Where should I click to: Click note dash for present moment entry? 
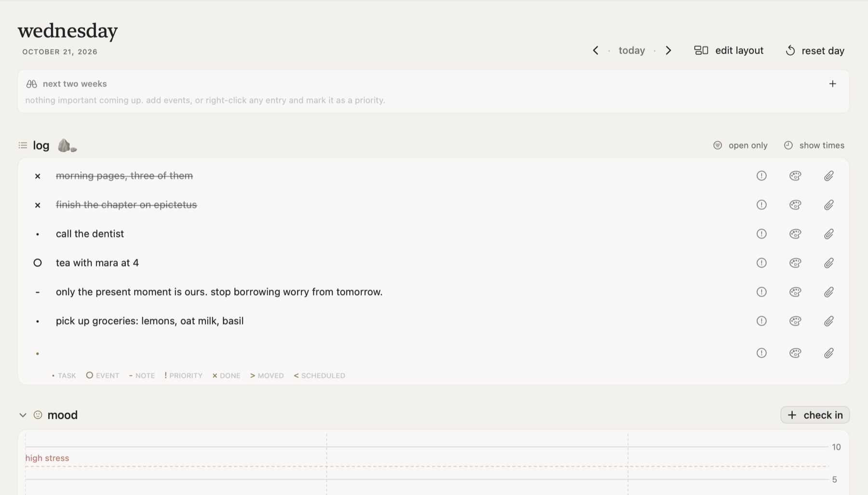(x=38, y=292)
